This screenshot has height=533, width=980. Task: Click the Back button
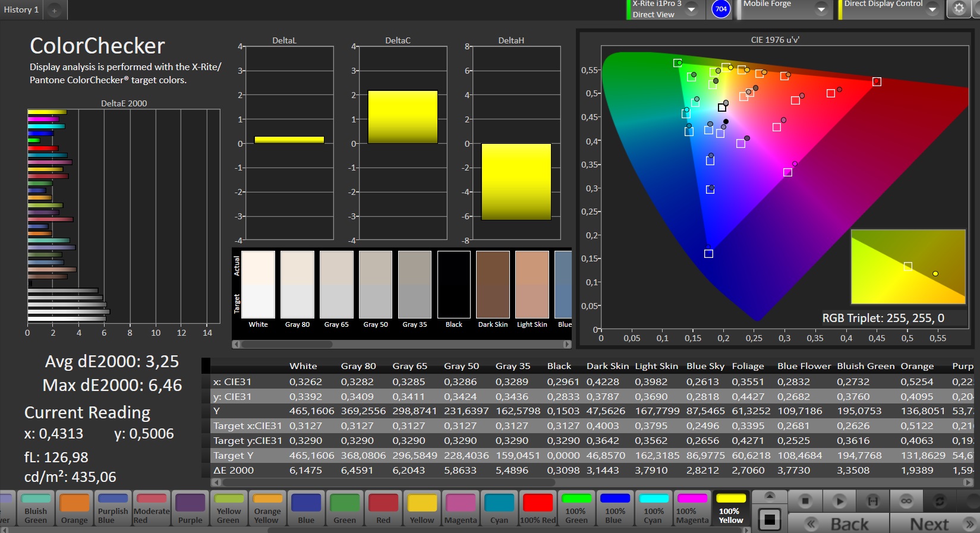(x=839, y=523)
